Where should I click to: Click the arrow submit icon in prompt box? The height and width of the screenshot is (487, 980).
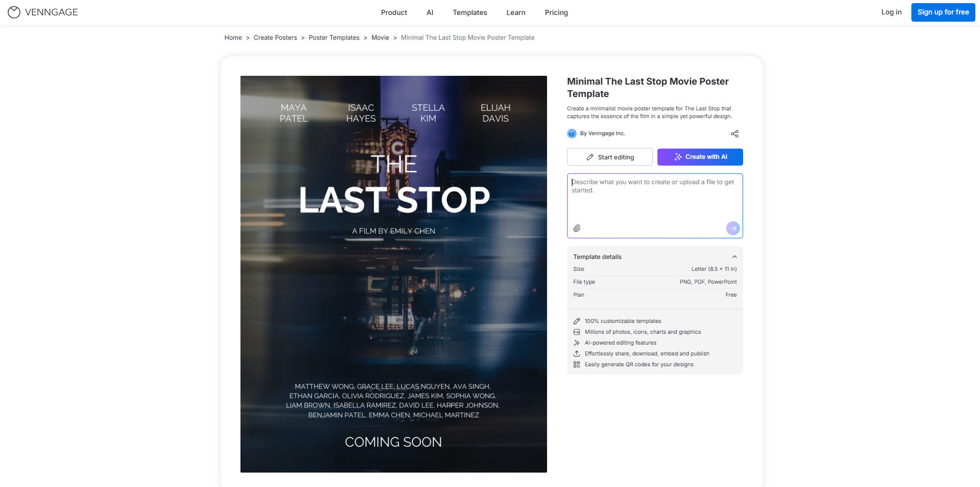pos(732,228)
